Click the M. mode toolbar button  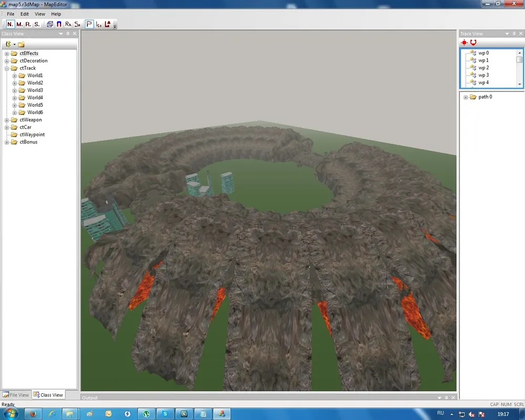pos(19,24)
